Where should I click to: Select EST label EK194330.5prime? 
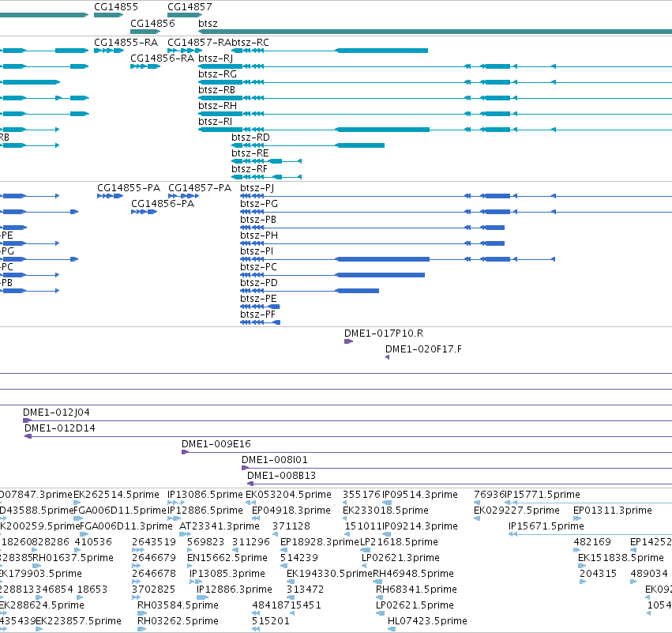pos(329,575)
